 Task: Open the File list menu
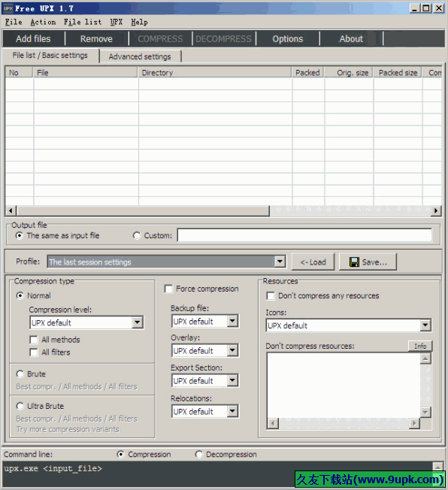(x=83, y=22)
